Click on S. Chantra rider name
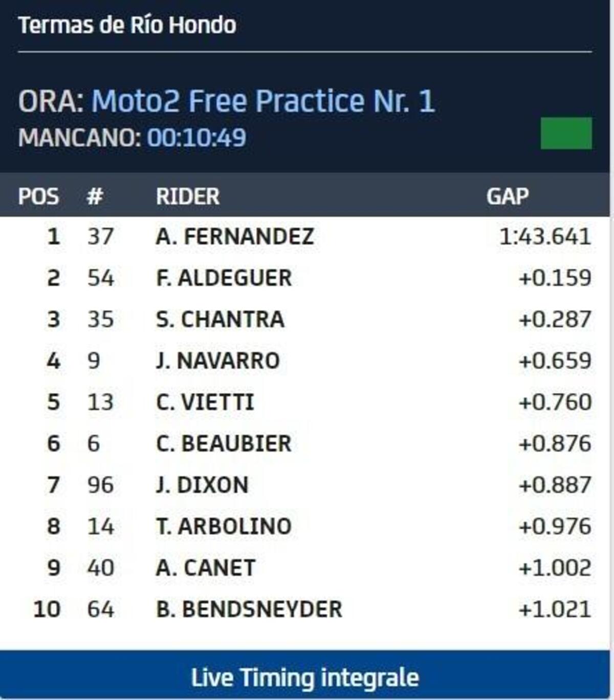The height and width of the screenshot is (700, 614). pos(220,320)
